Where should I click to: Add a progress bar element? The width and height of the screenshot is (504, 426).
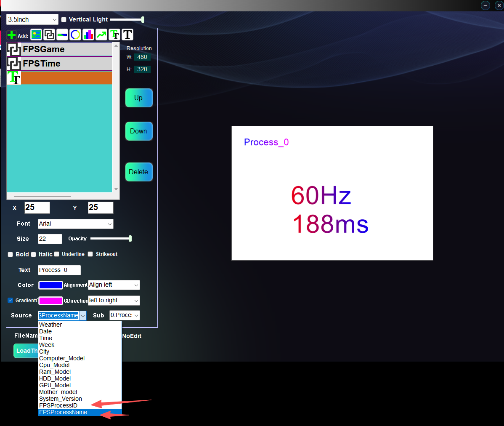[x=62, y=35]
